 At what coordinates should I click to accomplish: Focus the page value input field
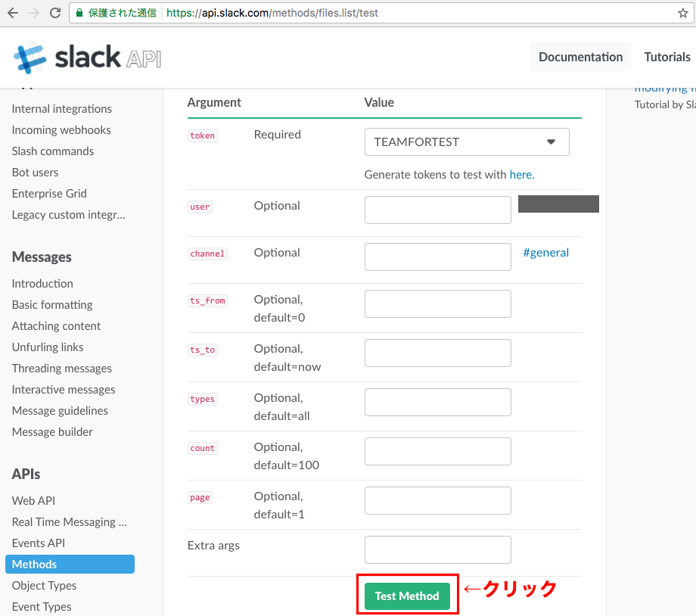(x=438, y=500)
